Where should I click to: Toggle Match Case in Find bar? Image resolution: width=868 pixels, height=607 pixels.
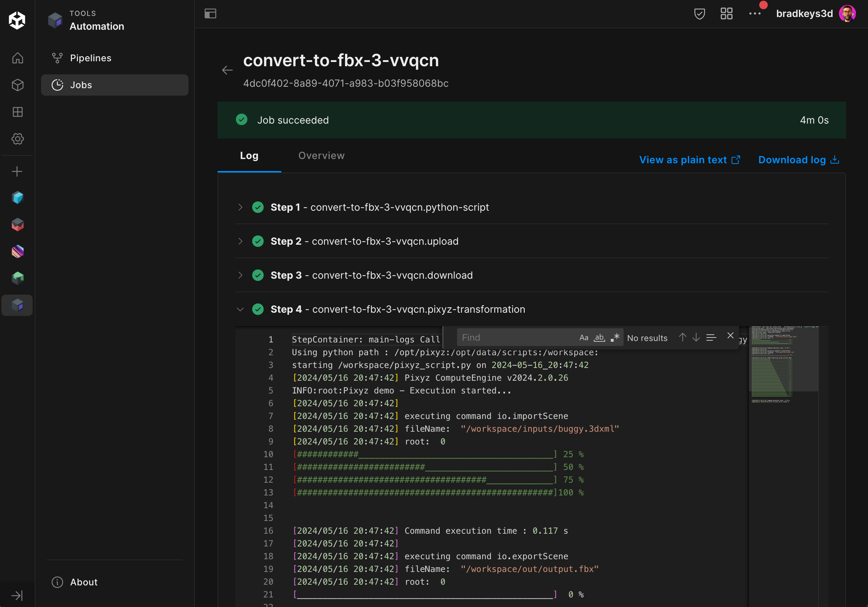click(x=584, y=337)
